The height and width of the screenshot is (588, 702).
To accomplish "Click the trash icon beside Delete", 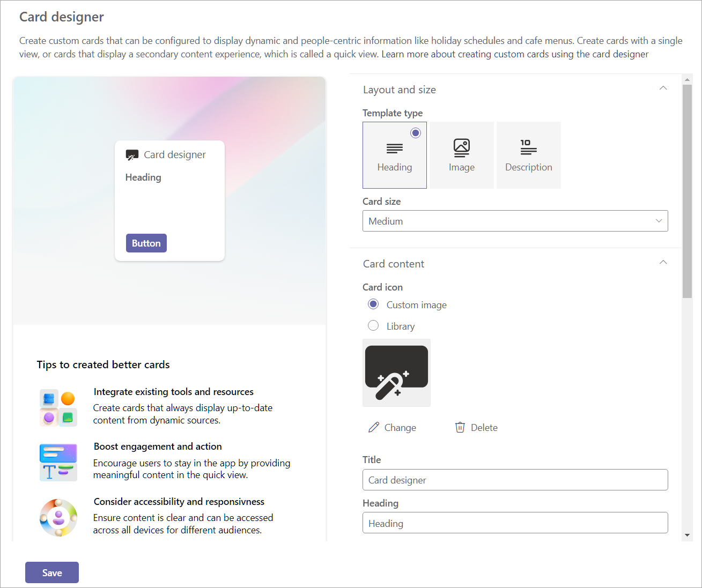I will coord(460,427).
